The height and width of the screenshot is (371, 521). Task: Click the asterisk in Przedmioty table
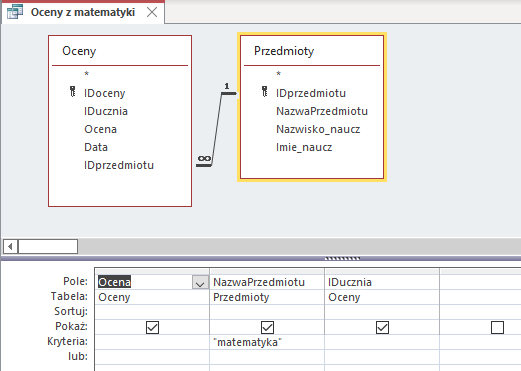point(279,74)
